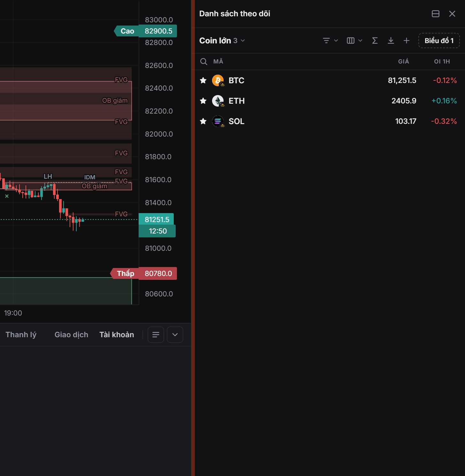The width and height of the screenshot is (465, 476).
Task: Click the SOL coin icon
Action: (218, 121)
